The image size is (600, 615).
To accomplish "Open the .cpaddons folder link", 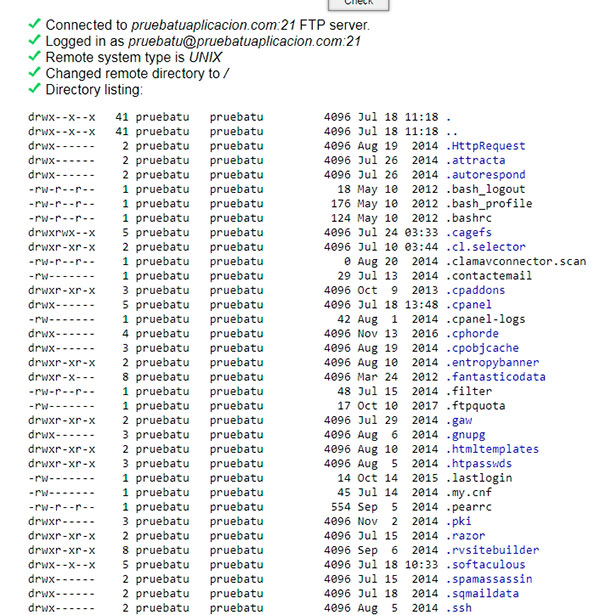I will pos(476,290).
